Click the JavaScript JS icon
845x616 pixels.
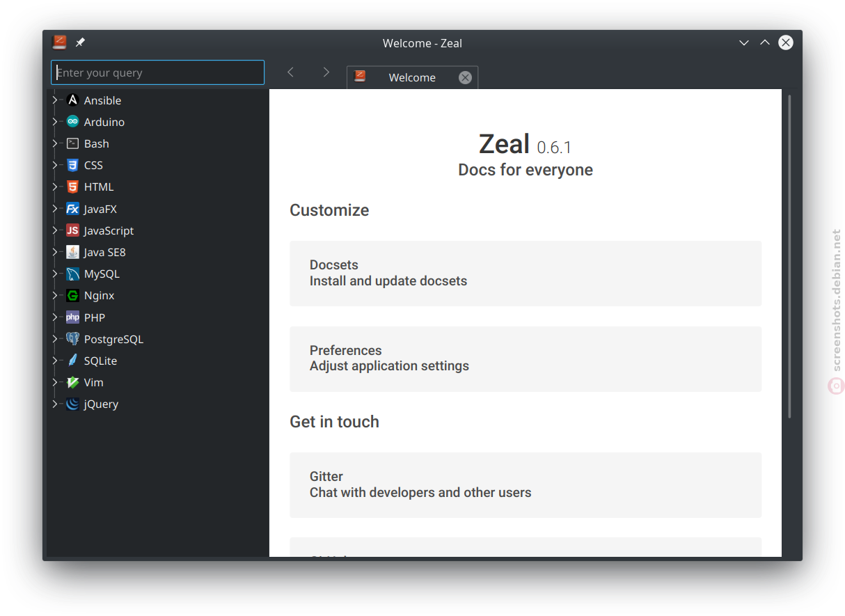click(x=72, y=230)
